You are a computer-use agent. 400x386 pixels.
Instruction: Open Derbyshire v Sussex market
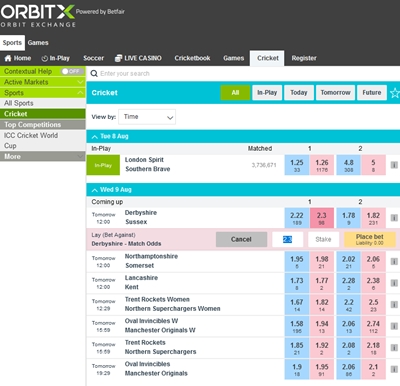[141, 217]
